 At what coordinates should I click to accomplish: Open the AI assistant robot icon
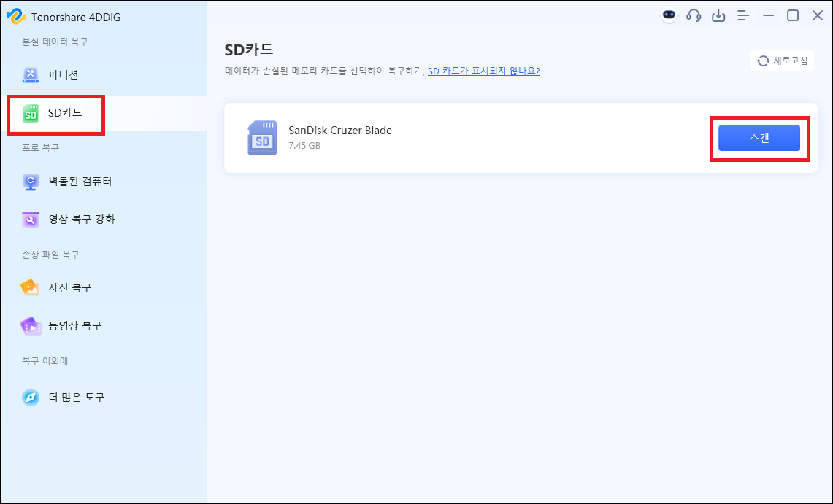669,15
